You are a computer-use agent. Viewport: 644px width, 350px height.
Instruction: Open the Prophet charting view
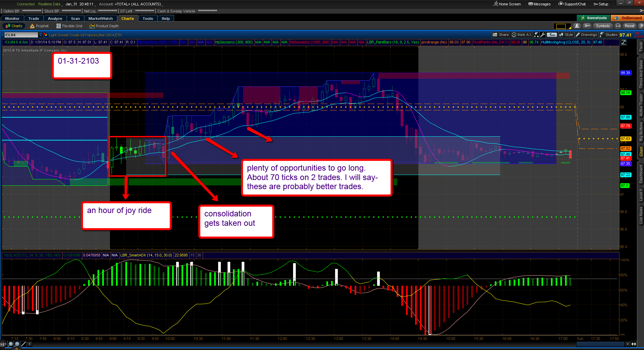tap(39, 26)
